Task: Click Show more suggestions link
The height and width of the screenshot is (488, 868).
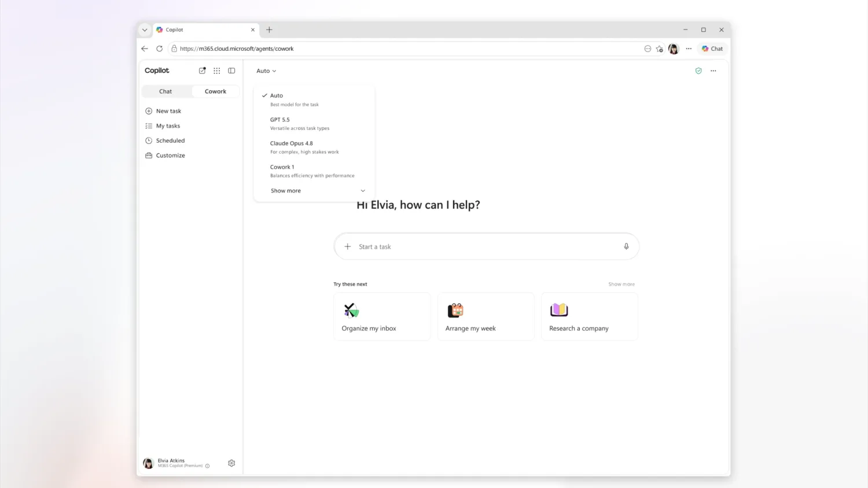Action: tap(621, 284)
